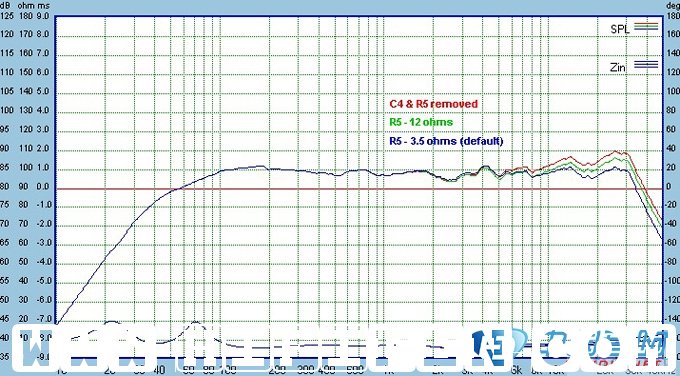680x376 pixels.
Task: Click the deg axis header at right
Action: 673,6
